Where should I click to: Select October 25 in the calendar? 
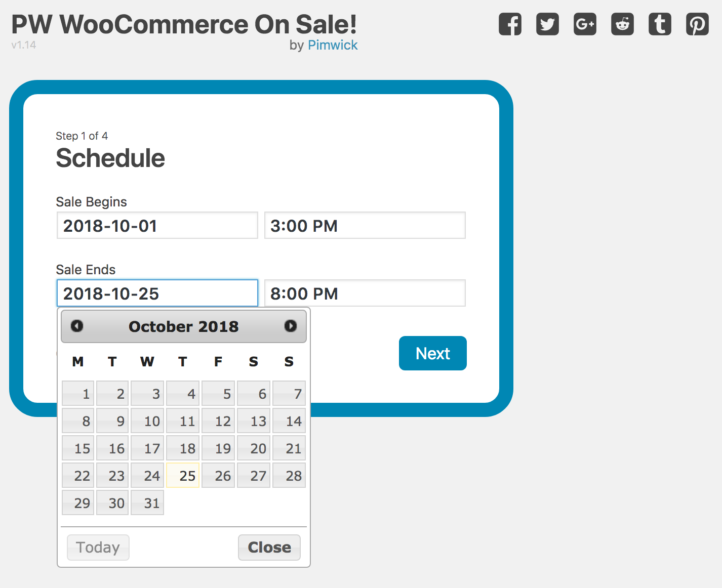[183, 475]
